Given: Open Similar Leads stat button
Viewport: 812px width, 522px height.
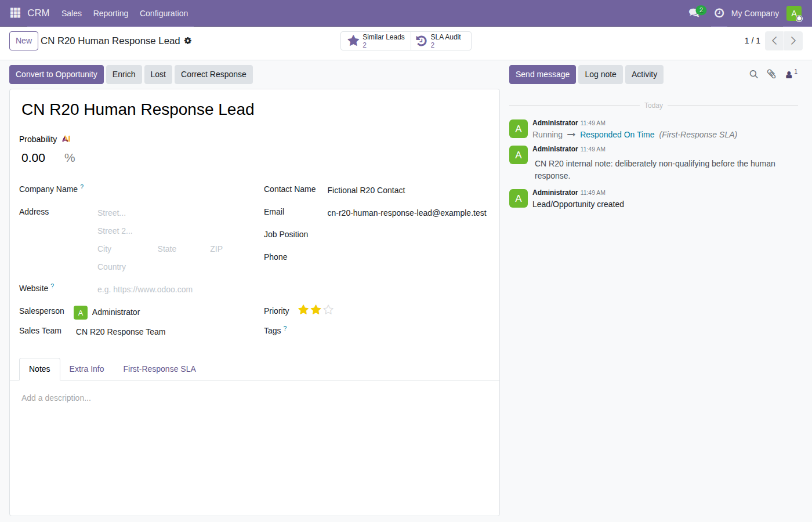Looking at the screenshot, I should [x=376, y=41].
